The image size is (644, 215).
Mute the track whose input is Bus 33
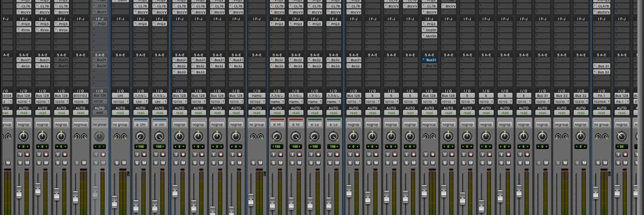click(x=565, y=163)
